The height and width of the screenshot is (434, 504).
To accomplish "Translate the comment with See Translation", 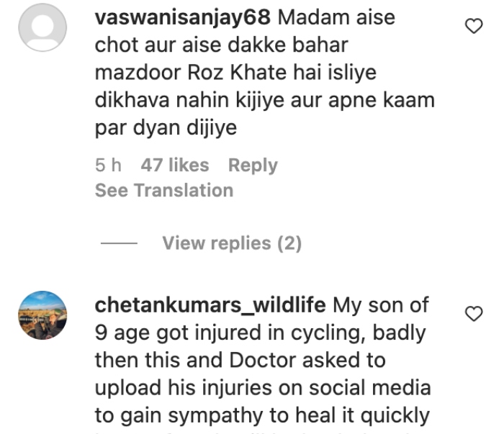I will [x=164, y=190].
